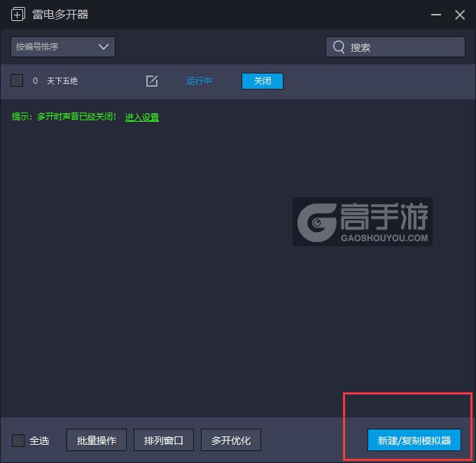
Task: Open 多开优化 settings button
Action: (x=231, y=440)
